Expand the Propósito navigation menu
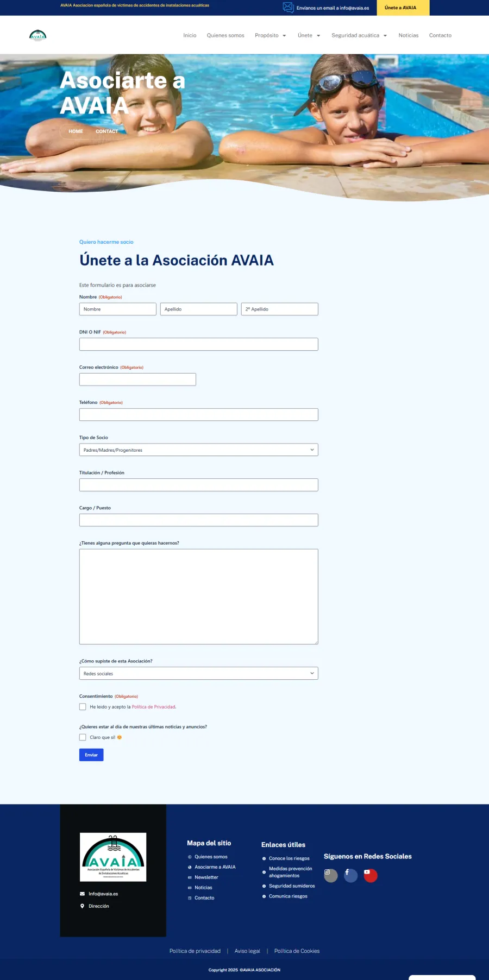 tap(271, 35)
